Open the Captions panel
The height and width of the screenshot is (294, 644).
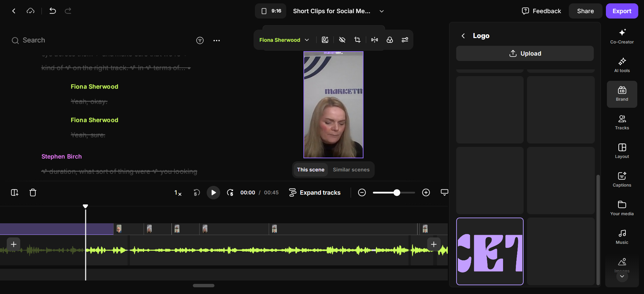tap(622, 180)
